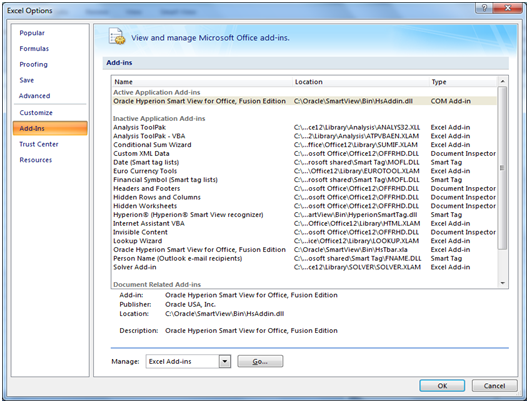Select the Invisible Content row
This screenshot has width=529, height=403.
(304, 232)
